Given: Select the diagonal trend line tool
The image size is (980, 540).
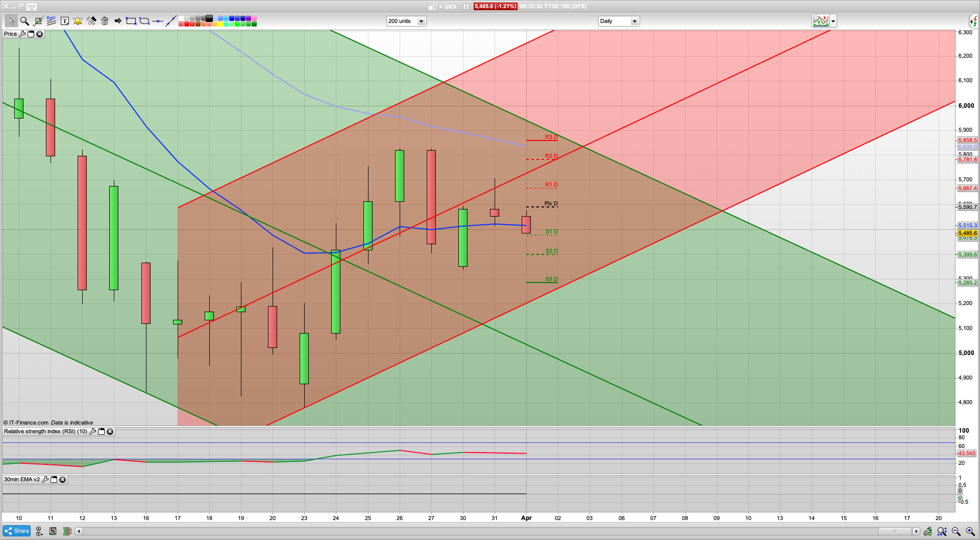Looking at the screenshot, I should (171, 21).
